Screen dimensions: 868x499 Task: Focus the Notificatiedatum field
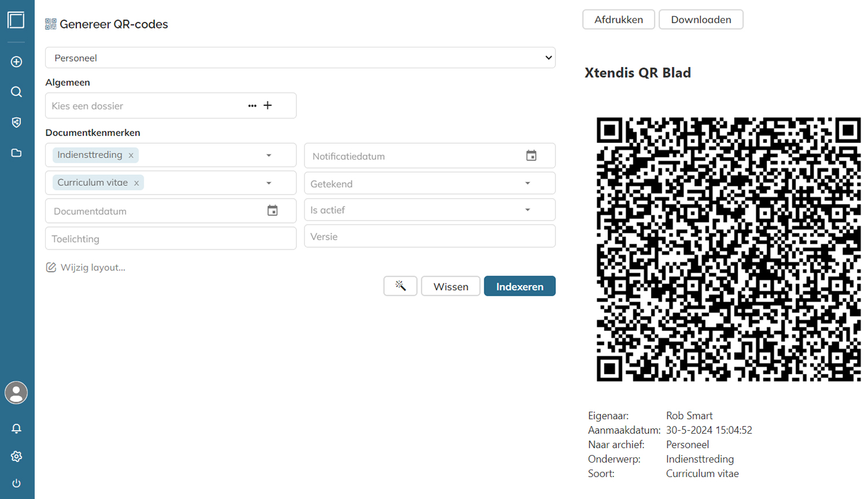[x=430, y=156]
